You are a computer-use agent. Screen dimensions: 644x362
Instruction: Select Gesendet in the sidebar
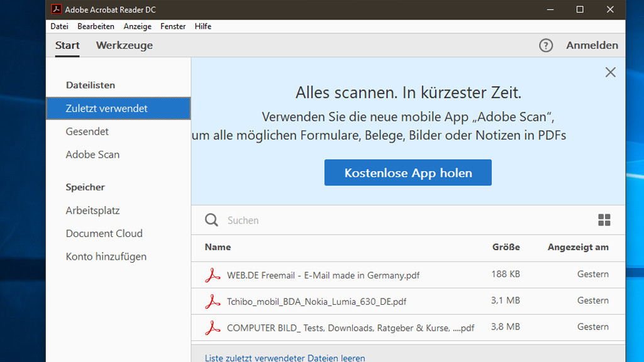87,131
